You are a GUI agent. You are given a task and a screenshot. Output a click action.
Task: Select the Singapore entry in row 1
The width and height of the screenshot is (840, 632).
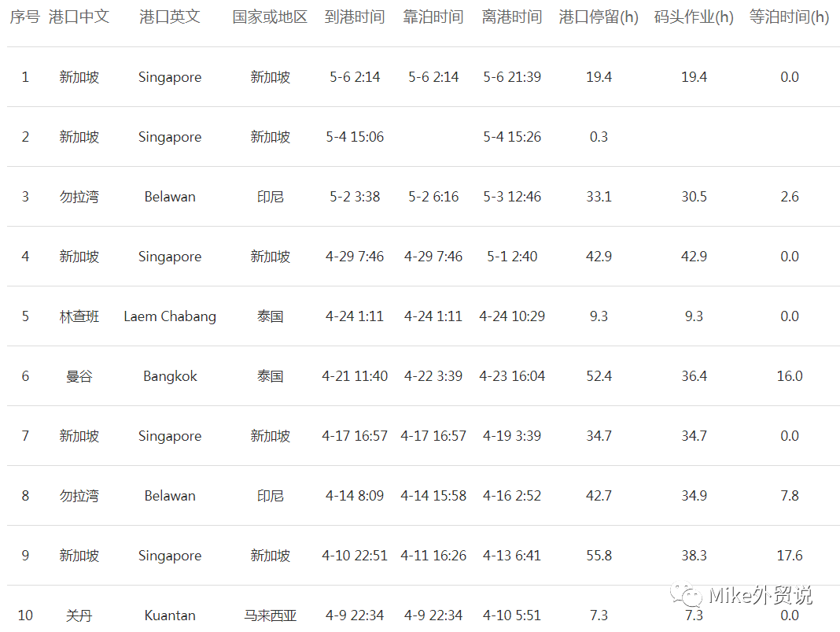tap(170, 77)
